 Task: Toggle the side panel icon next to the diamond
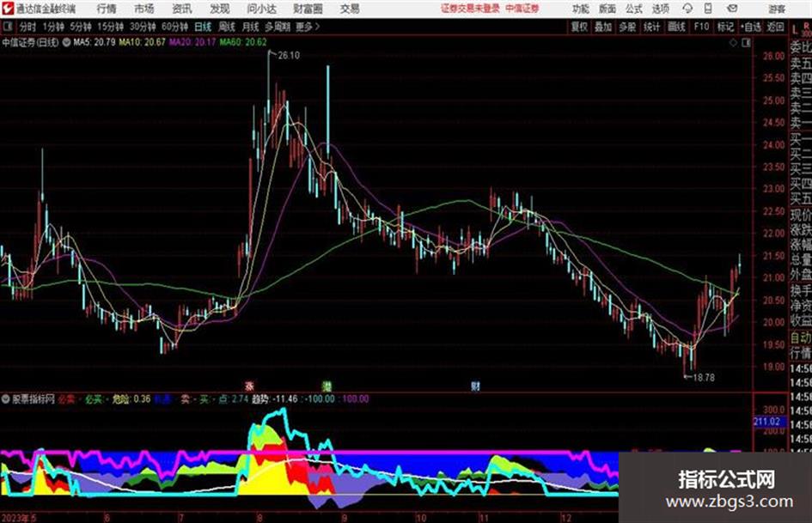(x=746, y=43)
